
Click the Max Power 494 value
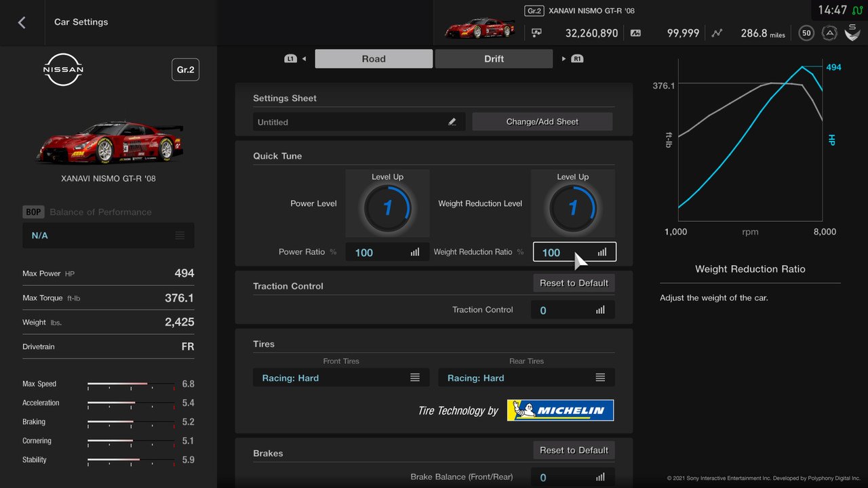(184, 273)
